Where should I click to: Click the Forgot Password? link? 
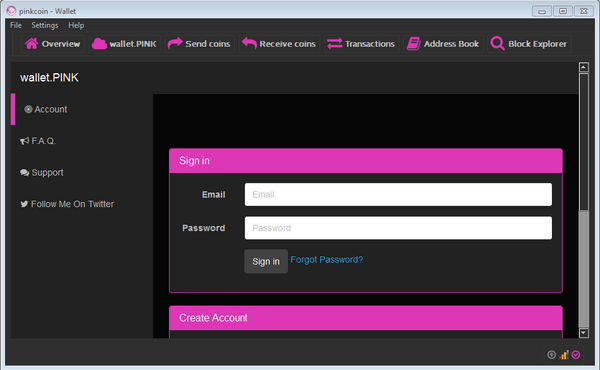327,260
